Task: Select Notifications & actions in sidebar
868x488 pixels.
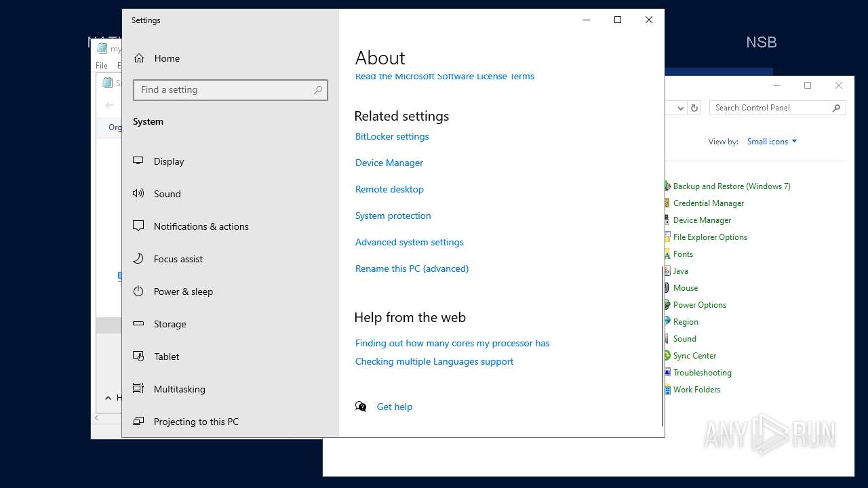Action: click(x=230, y=226)
